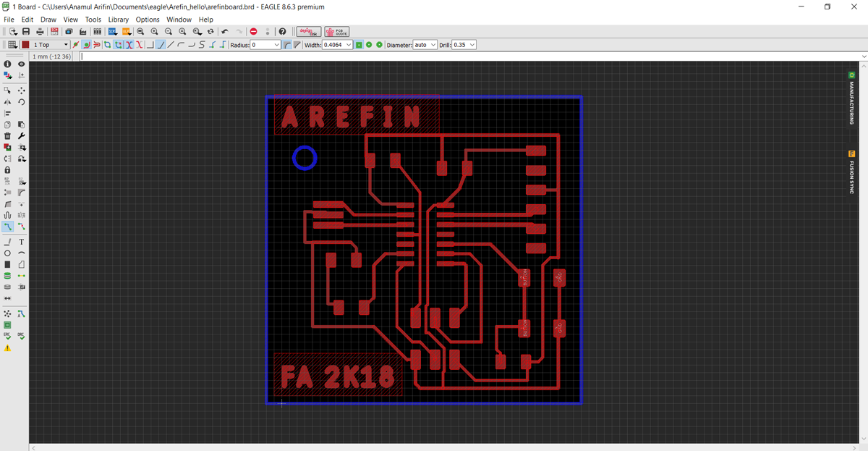This screenshot has height=451, width=868.
Task: Open the Help question mark
Action: [282, 32]
